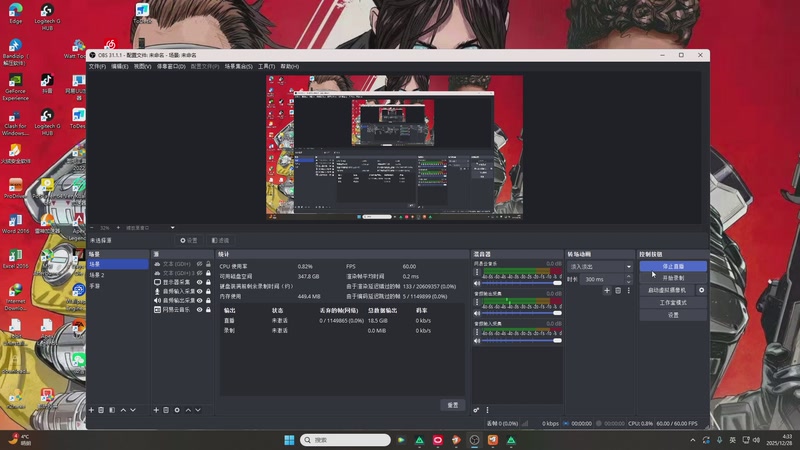Unlock the 显示器采集 source
This screenshot has width=800, height=450.
[208, 282]
